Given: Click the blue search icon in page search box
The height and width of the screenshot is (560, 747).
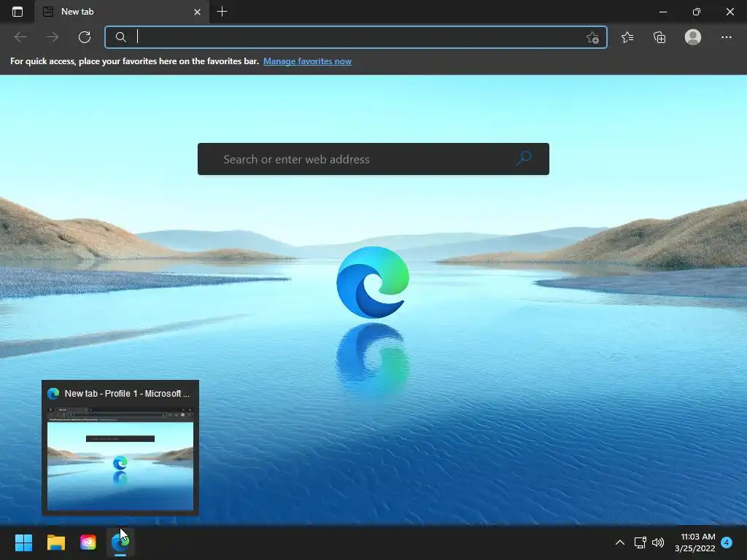Looking at the screenshot, I should coord(524,158).
